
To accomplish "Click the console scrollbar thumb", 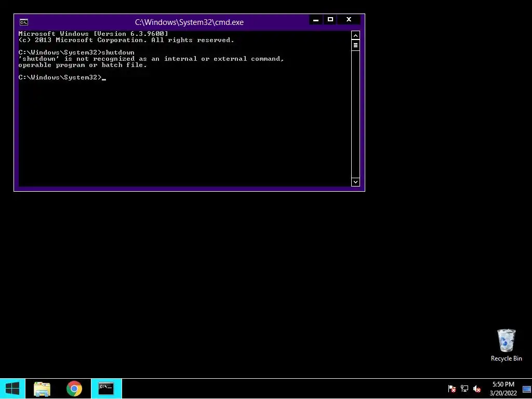I will (355, 45).
